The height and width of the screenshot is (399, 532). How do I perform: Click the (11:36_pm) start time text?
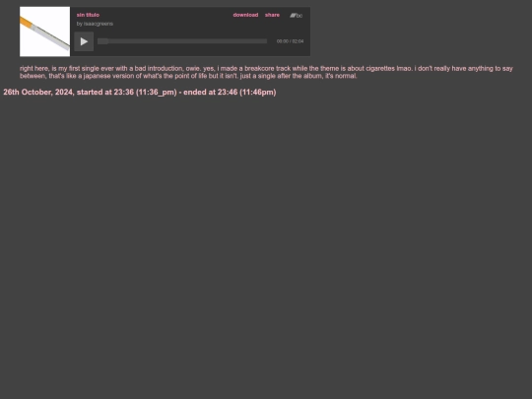click(157, 93)
